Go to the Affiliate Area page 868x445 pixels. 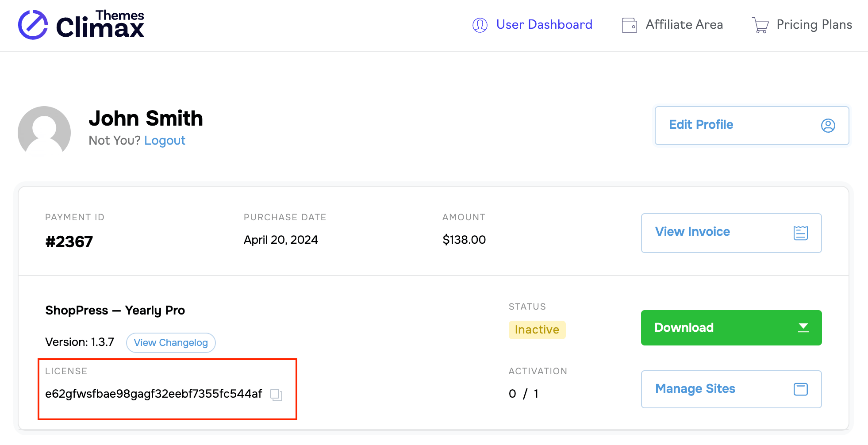[x=684, y=25]
